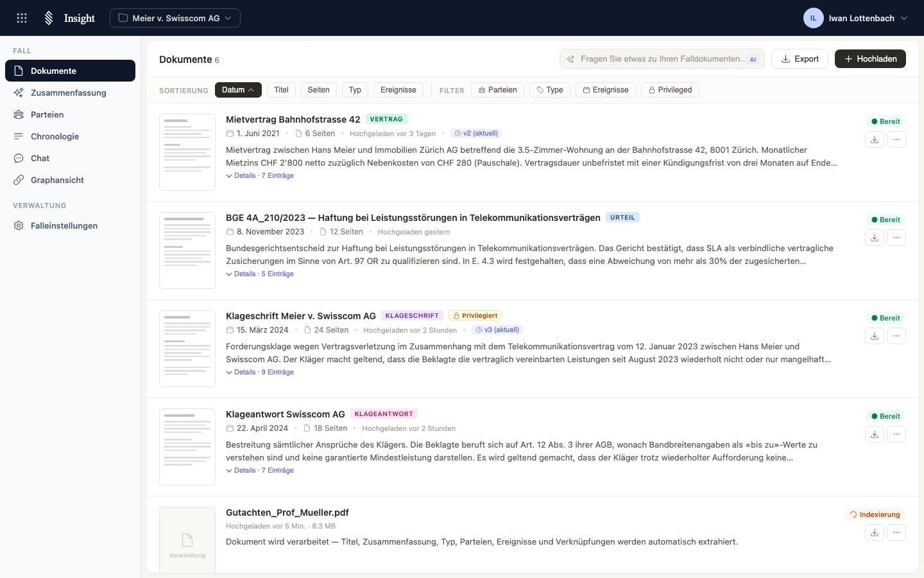Image resolution: width=924 pixels, height=578 pixels.
Task: Open more options for BGE 4A_210/2023
Action: 896,238
